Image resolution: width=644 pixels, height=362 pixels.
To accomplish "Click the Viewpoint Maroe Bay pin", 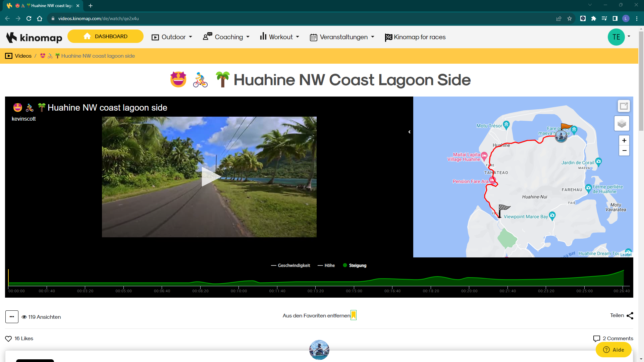I will click(552, 216).
